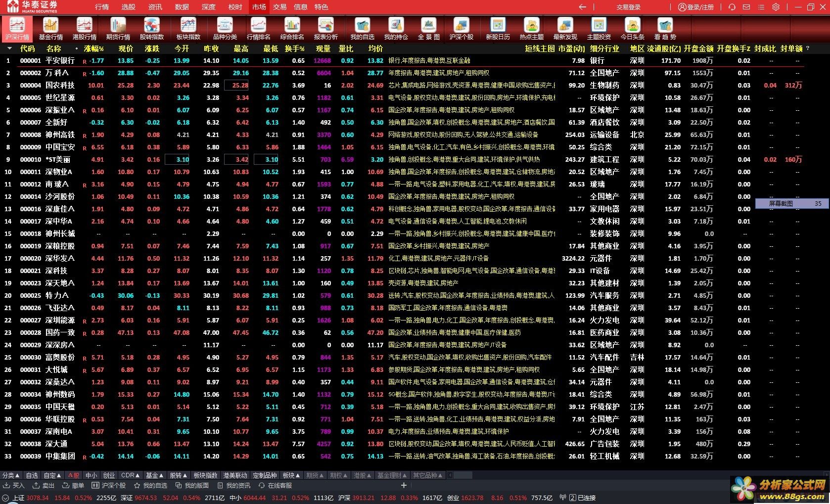Add panel with the plus button
The width and height of the screenshot is (830, 504).
click(404, 485)
